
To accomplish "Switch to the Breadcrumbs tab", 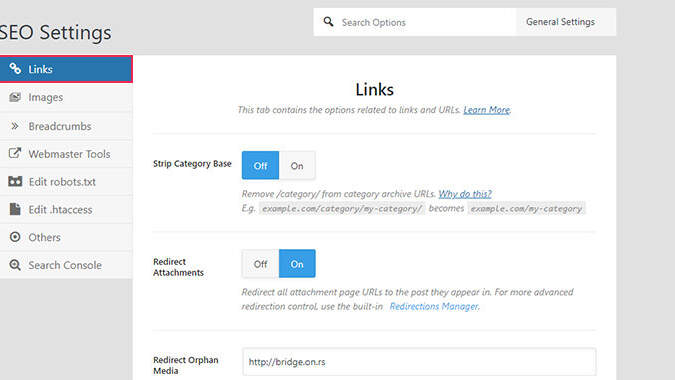I will tap(66, 126).
